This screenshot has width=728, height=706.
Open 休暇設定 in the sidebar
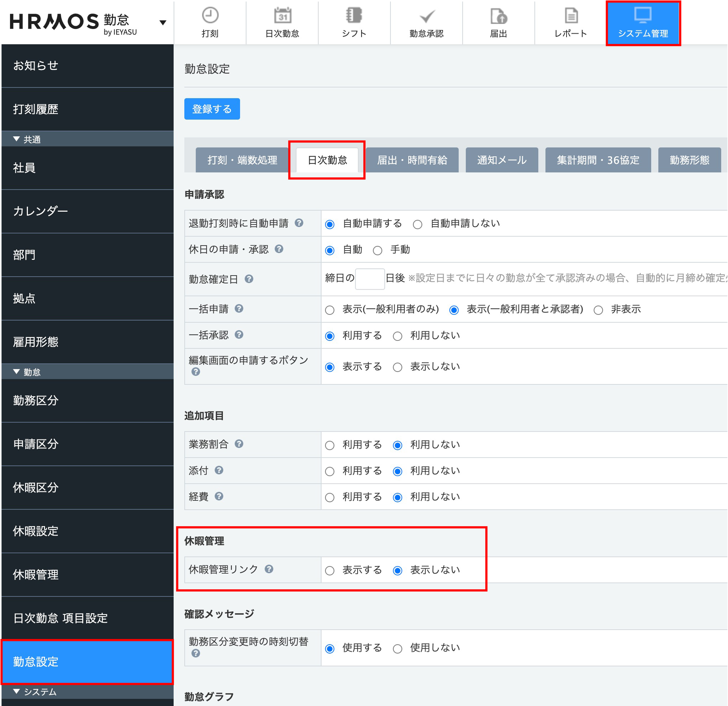36,531
